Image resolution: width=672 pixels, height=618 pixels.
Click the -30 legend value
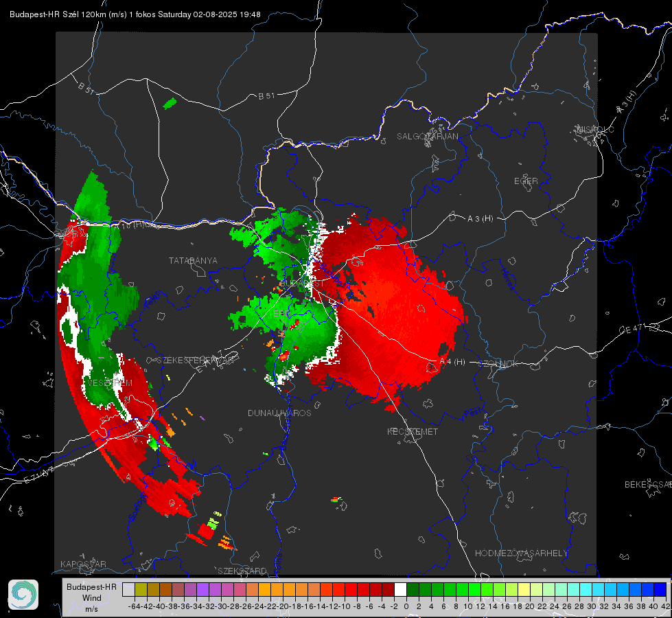tap(221, 606)
